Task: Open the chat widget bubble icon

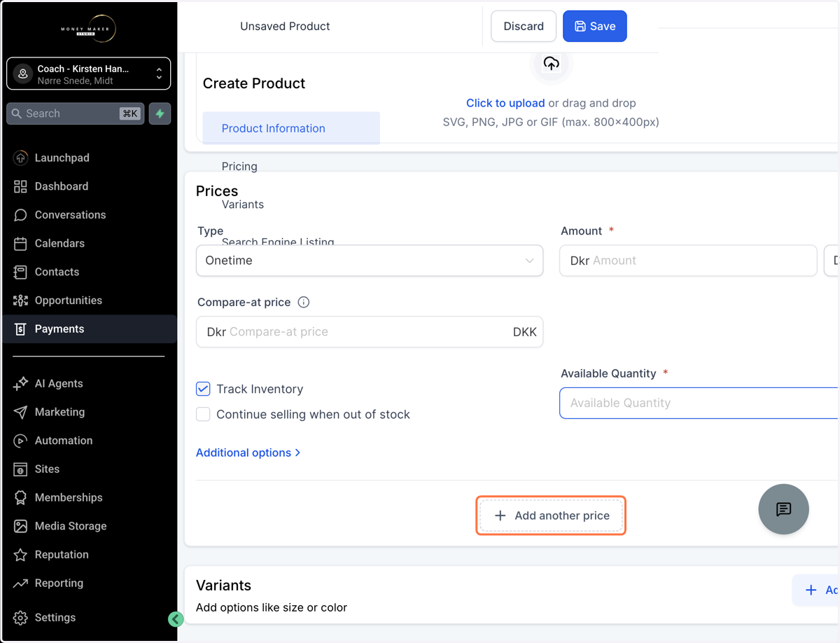Action: coord(783,509)
